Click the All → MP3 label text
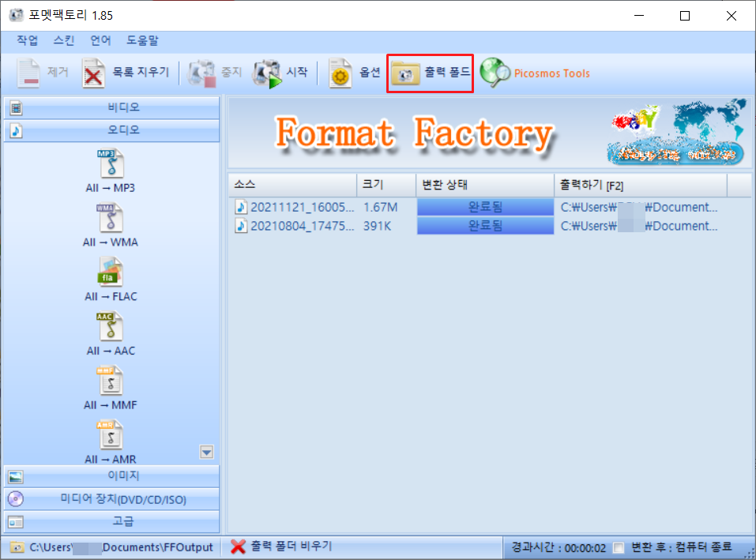The image size is (756, 560). 111,188
